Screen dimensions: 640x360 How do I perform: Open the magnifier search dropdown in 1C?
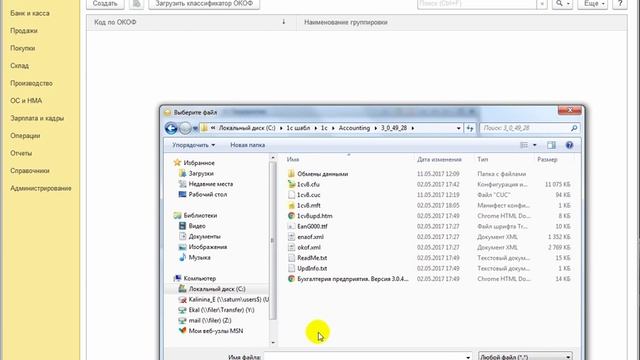tap(562, 4)
